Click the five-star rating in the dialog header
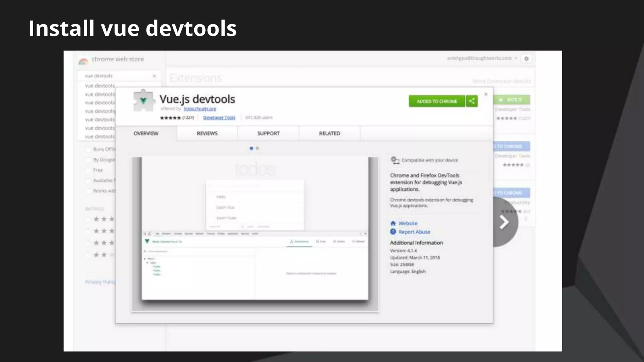 click(170, 118)
